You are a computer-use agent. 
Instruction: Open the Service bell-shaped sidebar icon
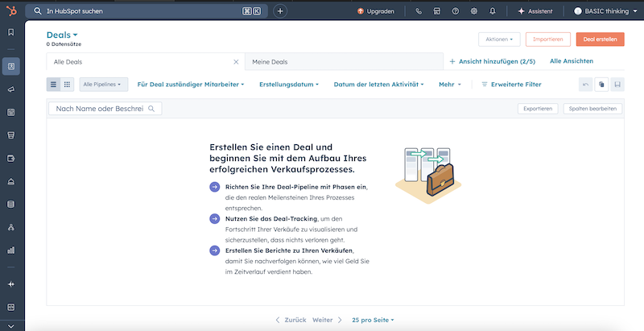point(11,181)
